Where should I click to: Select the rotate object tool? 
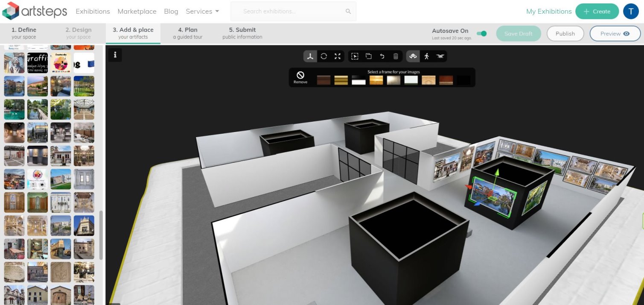pyautogui.click(x=324, y=56)
